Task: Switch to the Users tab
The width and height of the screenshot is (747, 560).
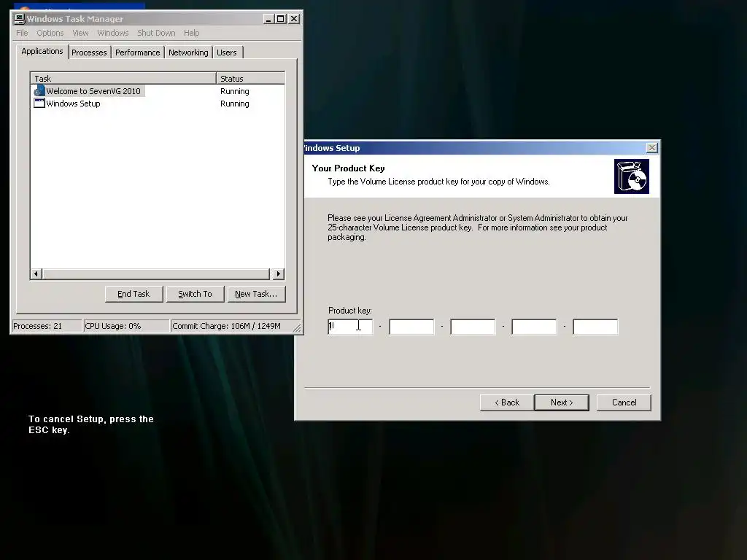Action: click(x=227, y=52)
